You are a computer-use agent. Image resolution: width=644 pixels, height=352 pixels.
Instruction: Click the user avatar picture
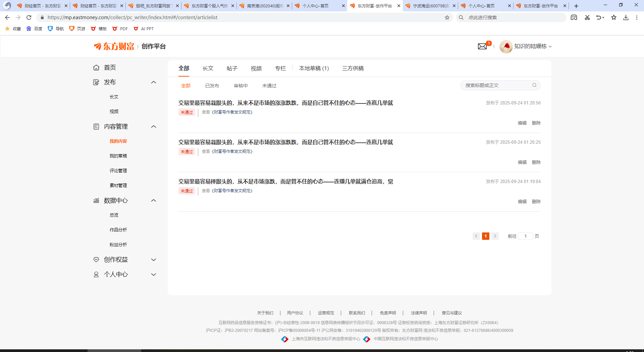pyautogui.click(x=506, y=46)
